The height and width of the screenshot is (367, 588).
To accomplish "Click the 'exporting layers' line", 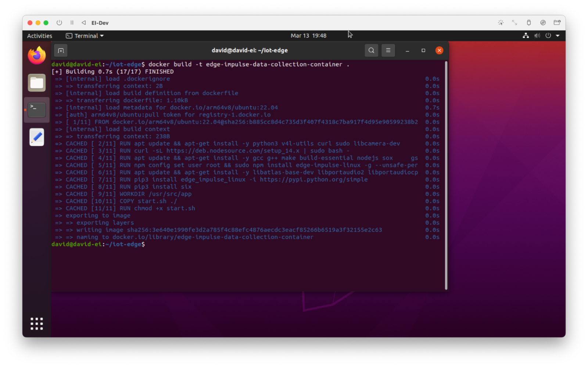I will [94, 222].
